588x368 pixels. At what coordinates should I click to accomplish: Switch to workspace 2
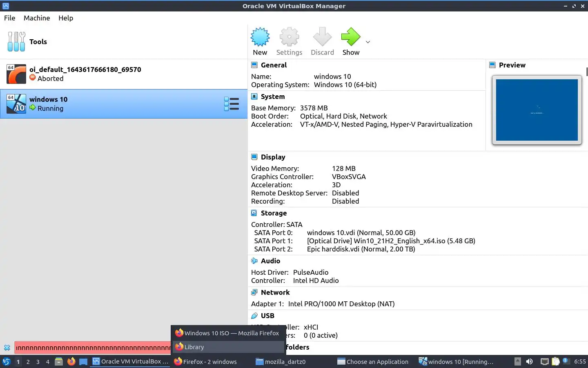(x=28, y=361)
